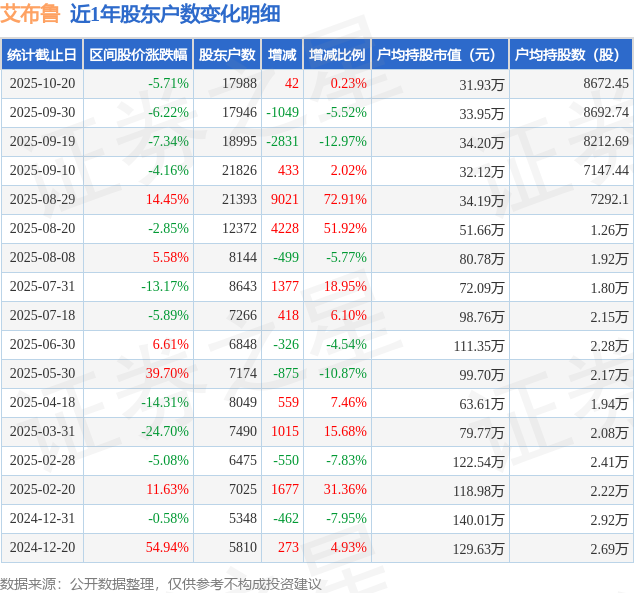Click the change ratio 31.36%
Image resolution: width=634 pixels, height=593 pixels.
click(345, 489)
